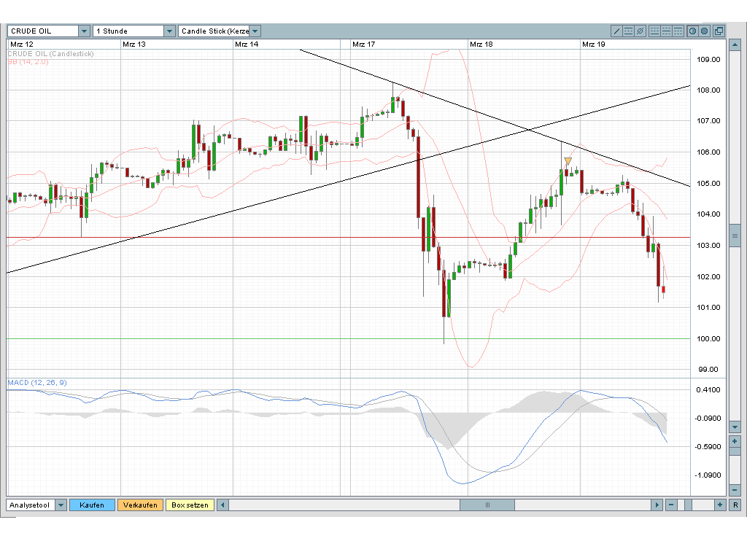Open the CRUDE OIL instrument dropdown

click(84, 31)
